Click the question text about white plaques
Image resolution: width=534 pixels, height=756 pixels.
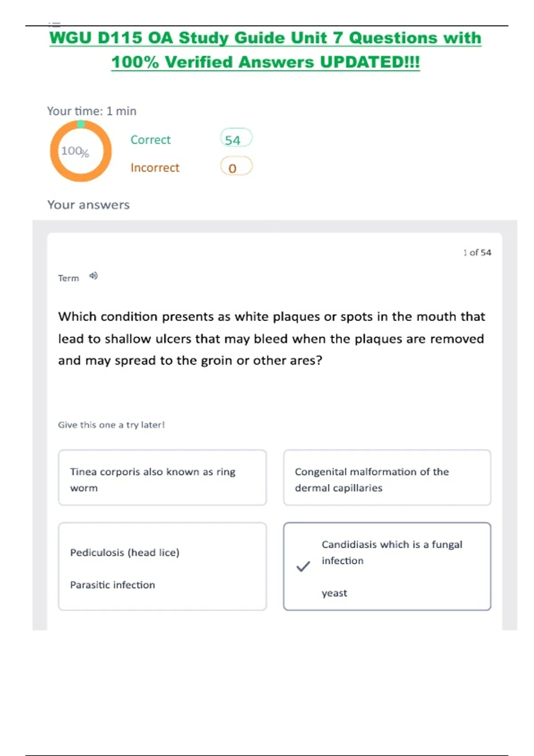click(x=271, y=338)
